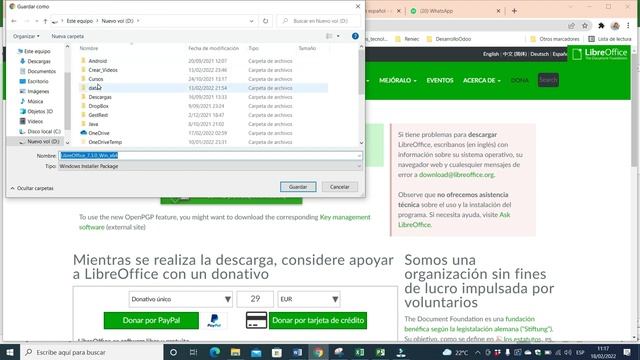Open the EUR currency dropdown
Image resolution: width=640 pixels, height=360 pixels.
tap(309, 299)
